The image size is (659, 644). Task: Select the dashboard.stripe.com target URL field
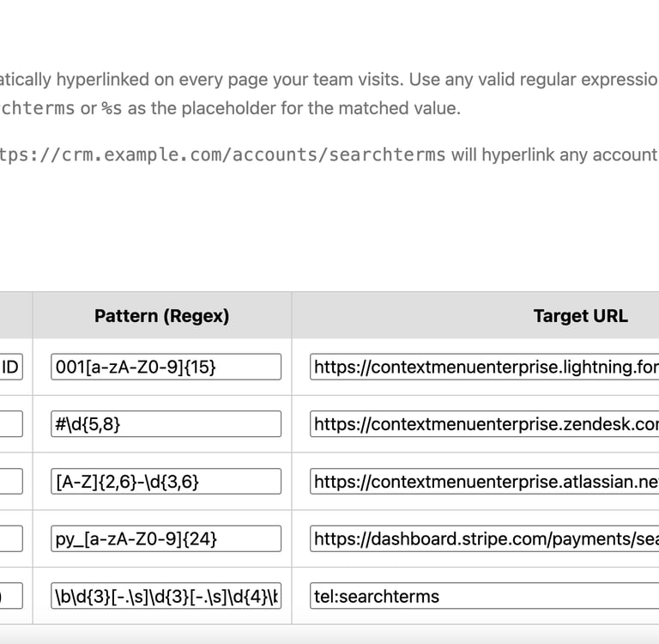pos(485,538)
